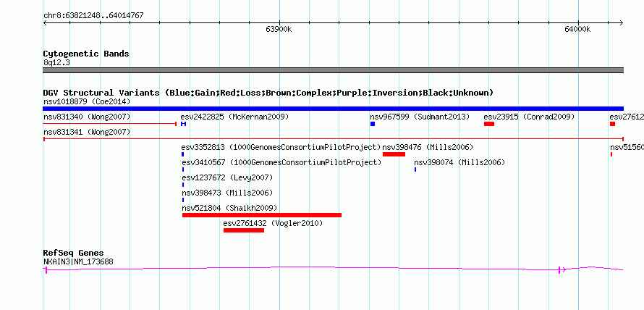Click the 63900k ruler label
This screenshot has width=644, height=310.
point(279,29)
